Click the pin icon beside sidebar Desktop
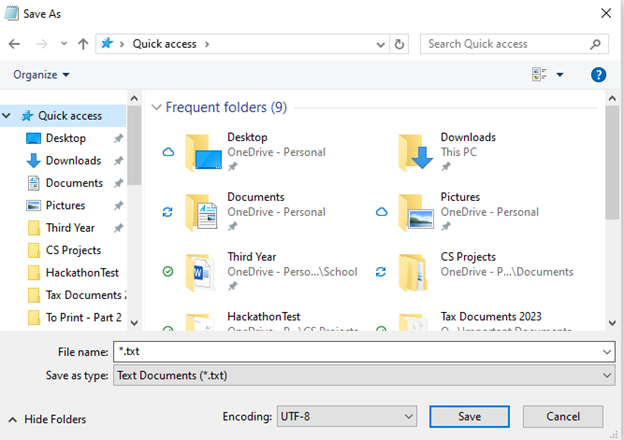This screenshot has width=624, height=440. (x=118, y=138)
